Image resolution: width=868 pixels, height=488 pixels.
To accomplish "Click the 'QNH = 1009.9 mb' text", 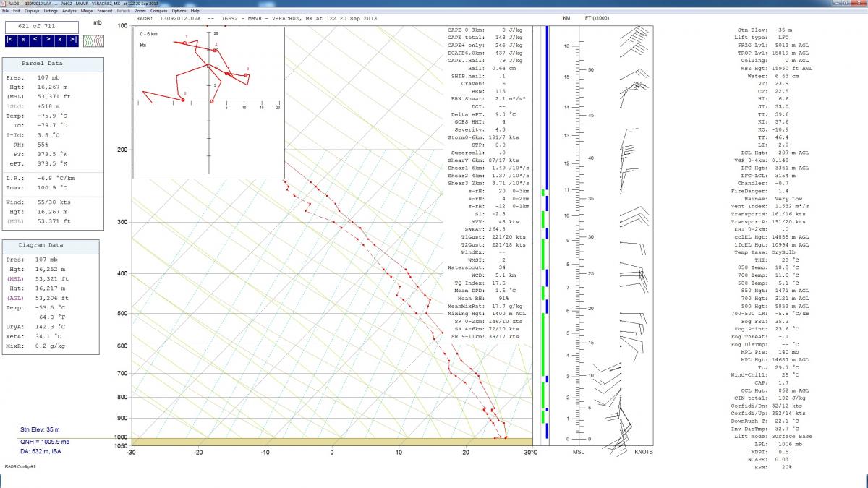I will pos(45,442).
